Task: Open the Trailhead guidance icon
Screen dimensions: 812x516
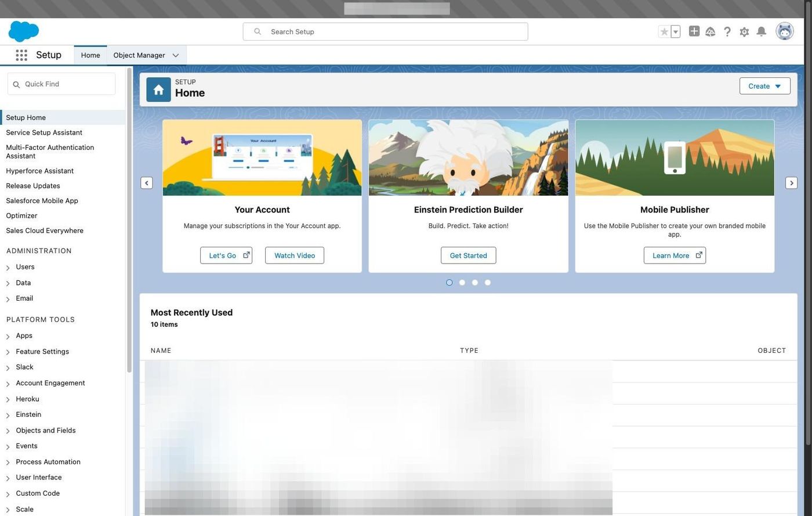Action: click(710, 32)
